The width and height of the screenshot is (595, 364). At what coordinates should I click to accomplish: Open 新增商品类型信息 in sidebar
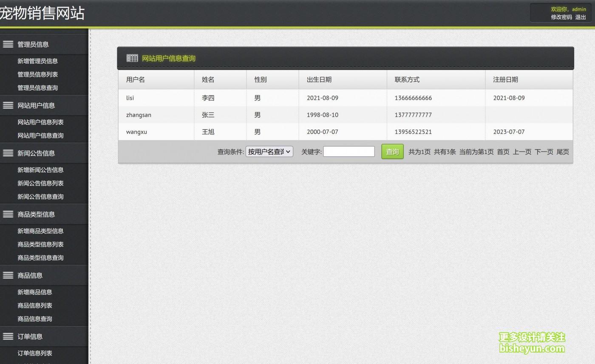click(40, 231)
